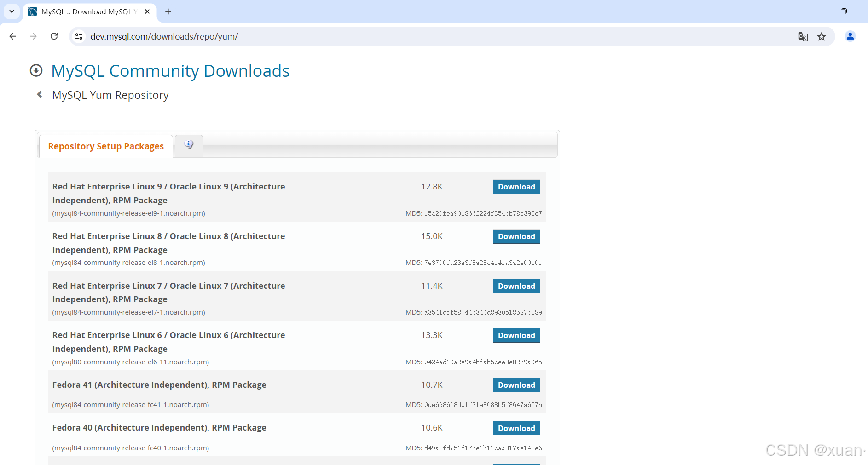Open site information icon in address bar
Image resolution: width=868 pixels, height=465 pixels.
(x=79, y=36)
